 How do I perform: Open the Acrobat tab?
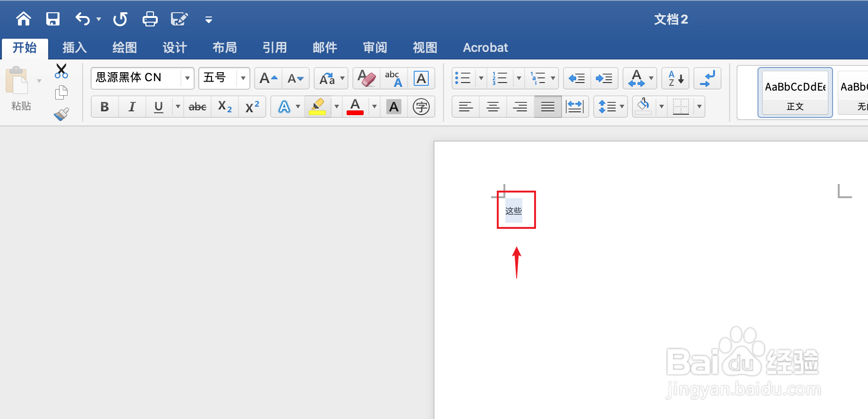click(485, 48)
